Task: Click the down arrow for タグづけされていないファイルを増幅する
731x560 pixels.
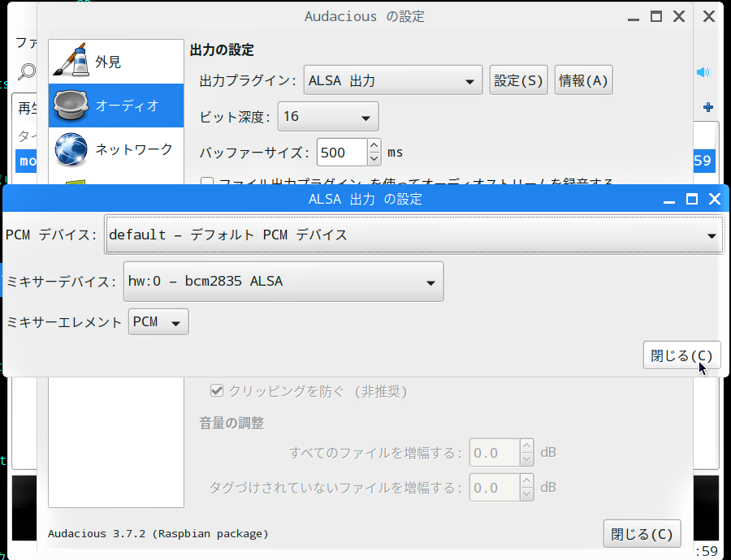Action: point(527,494)
